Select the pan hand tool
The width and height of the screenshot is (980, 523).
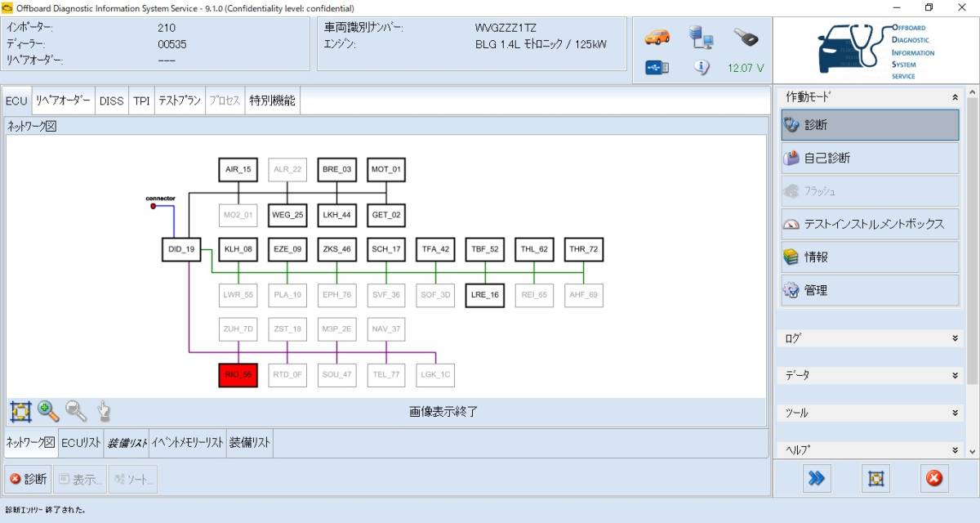tap(104, 411)
